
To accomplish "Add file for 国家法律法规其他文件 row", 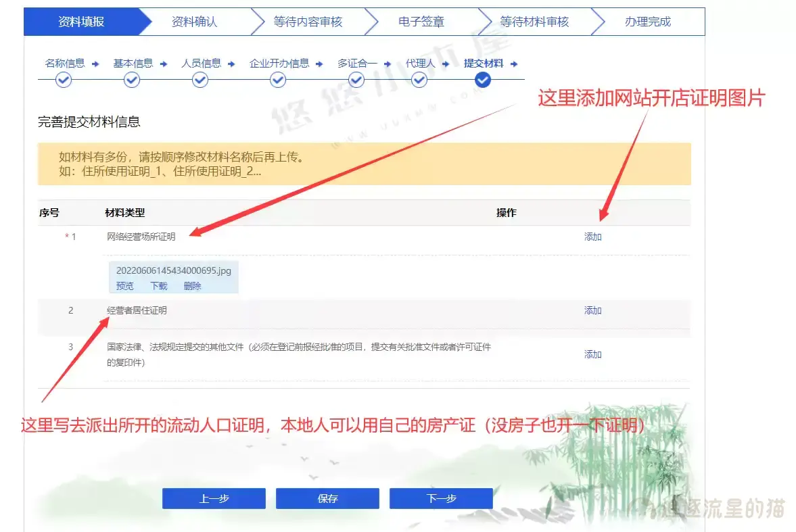I will 593,355.
